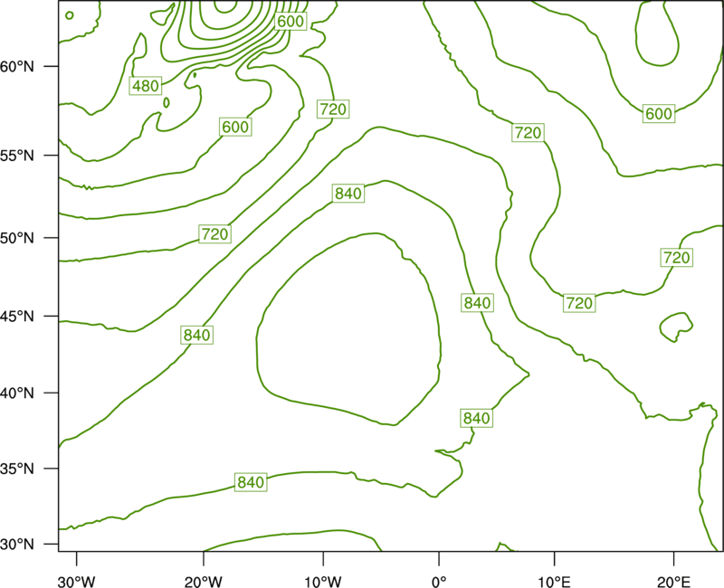This screenshot has width=724, height=588.
Task: Select the 720 contour label near 50°N, 20°W
Action: 215,234
